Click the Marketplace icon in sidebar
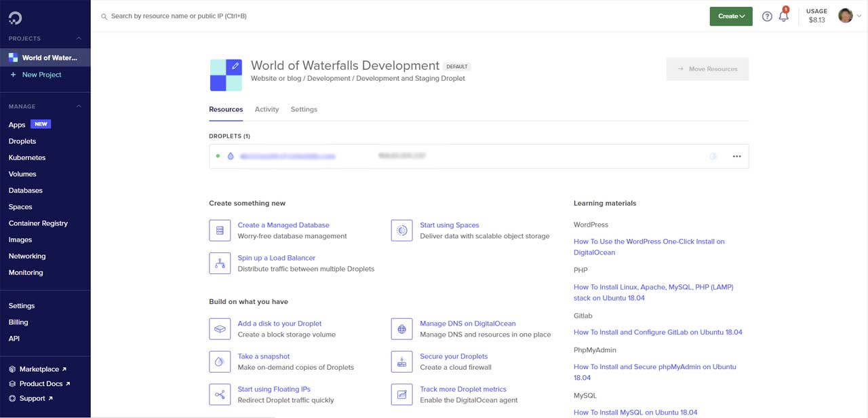The height and width of the screenshot is (418, 868). (x=12, y=369)
